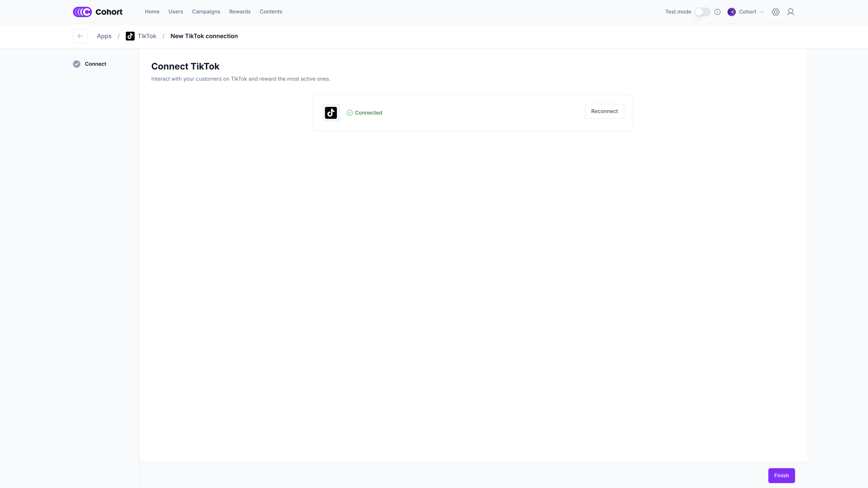Click the Cohort logo in header

click(x=97, y=12)
